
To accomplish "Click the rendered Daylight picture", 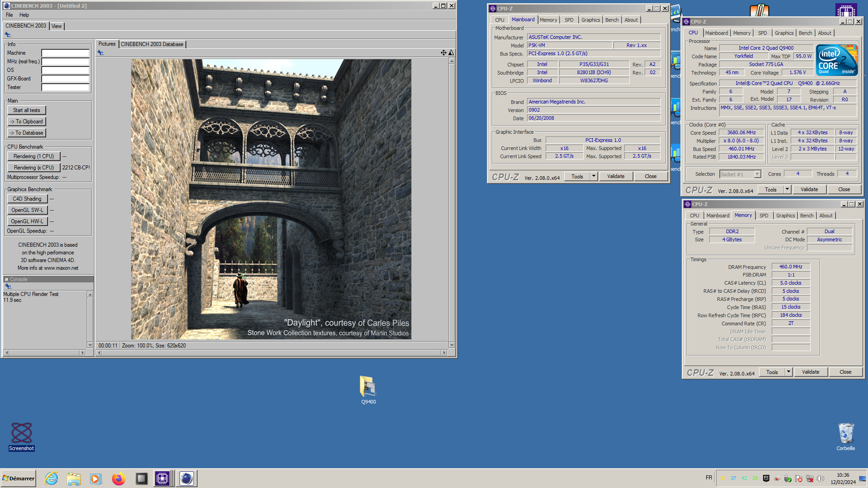I will (x=271, y=199).
